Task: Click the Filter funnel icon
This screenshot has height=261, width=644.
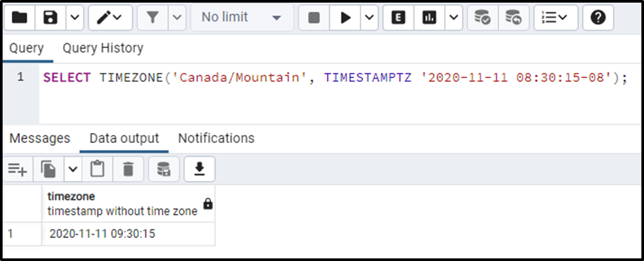Action: pyautogui.click(x=153, y=18)
